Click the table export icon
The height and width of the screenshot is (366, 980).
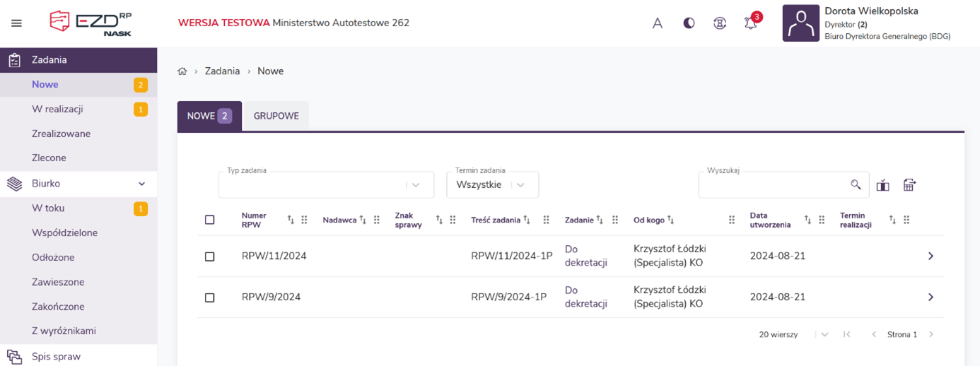(x=909, y=185)
